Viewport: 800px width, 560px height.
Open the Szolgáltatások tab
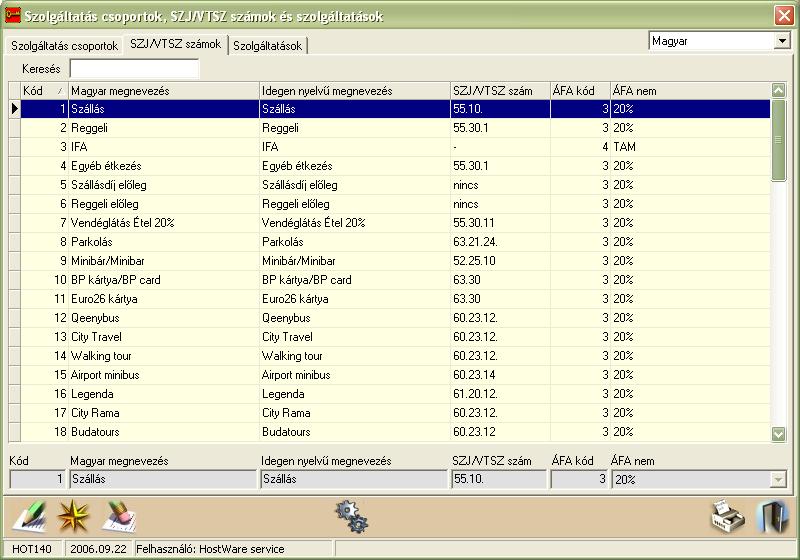click(267, 46)
